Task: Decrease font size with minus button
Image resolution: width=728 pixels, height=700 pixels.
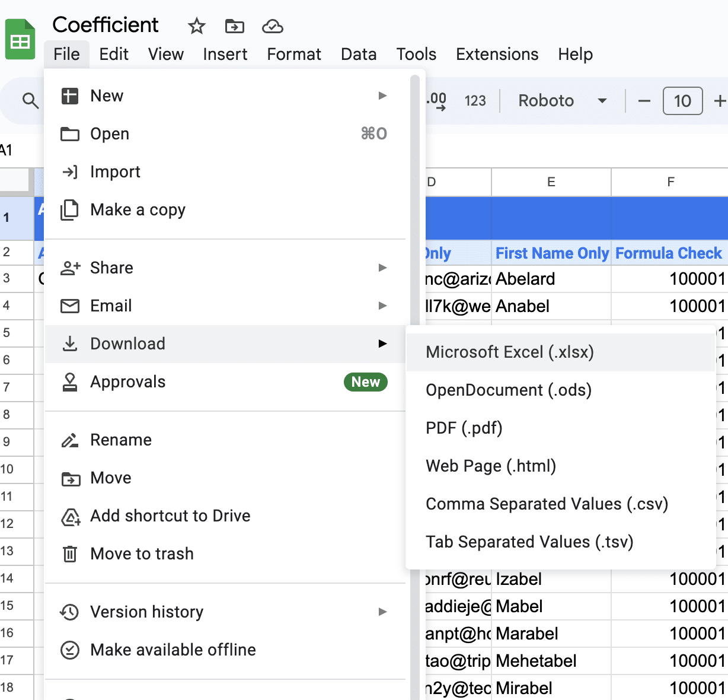Action: tap(644, 101)
